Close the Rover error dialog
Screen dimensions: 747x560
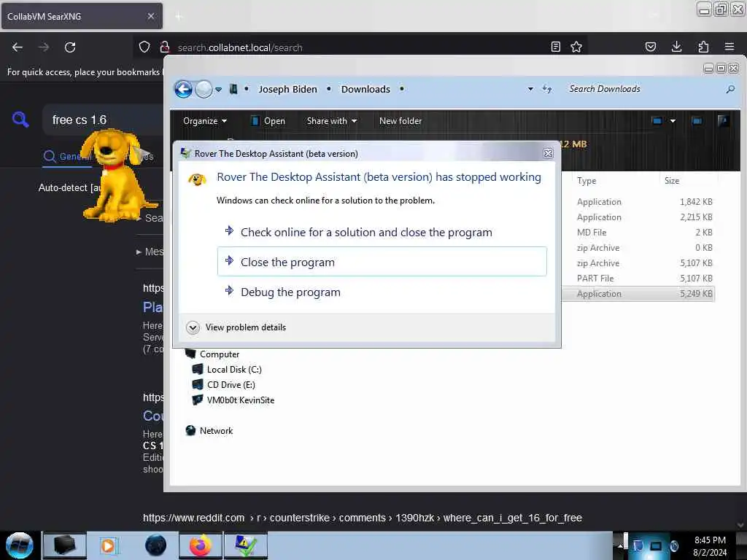[548, 153]
